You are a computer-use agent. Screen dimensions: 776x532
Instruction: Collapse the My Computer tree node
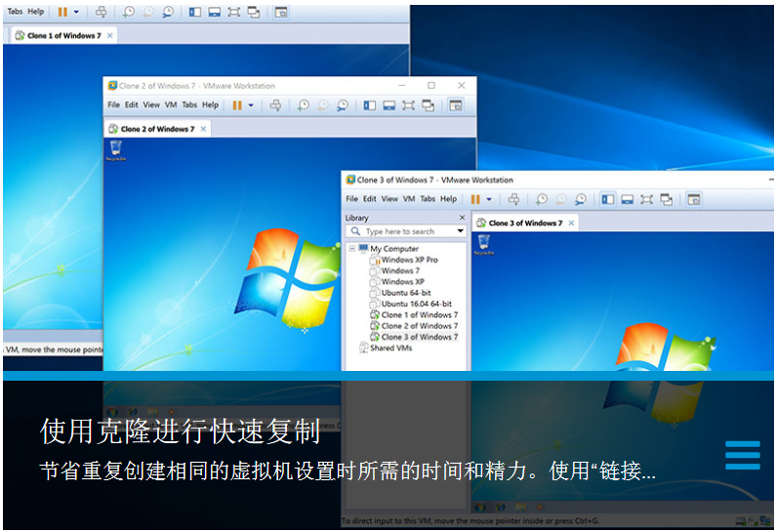[x=351, y=249]
